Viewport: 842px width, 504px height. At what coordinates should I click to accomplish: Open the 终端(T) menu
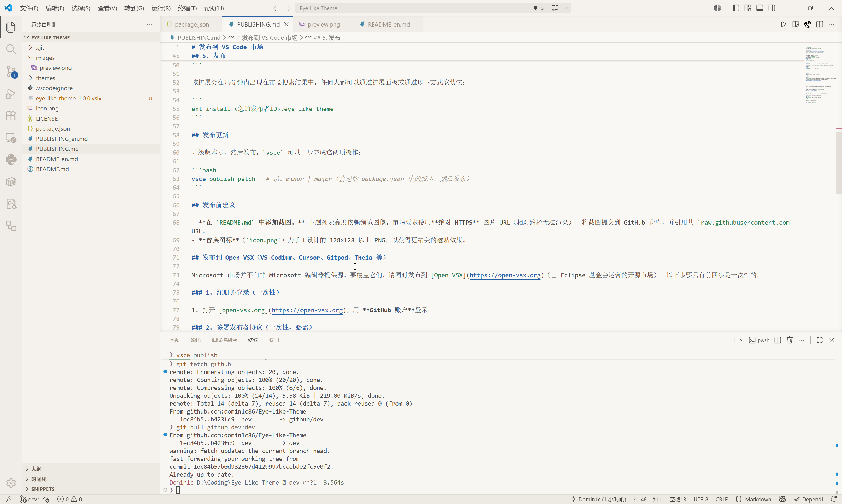coord(187,8)
